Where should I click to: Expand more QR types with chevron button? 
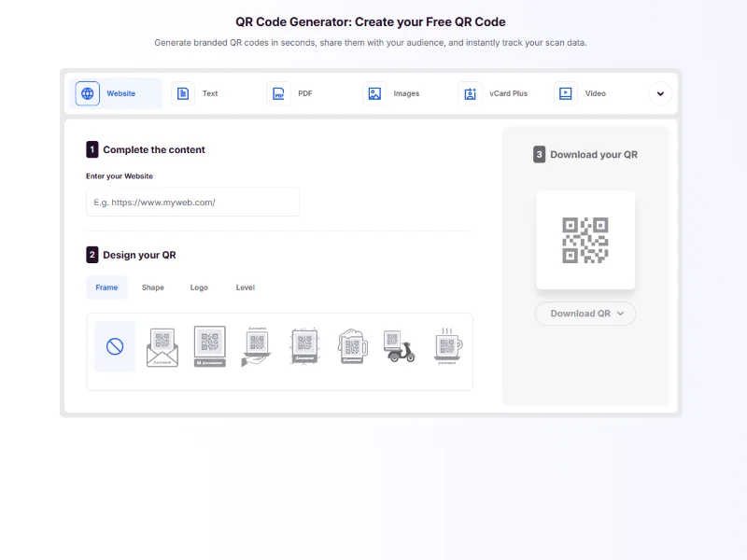click(660, 93)
